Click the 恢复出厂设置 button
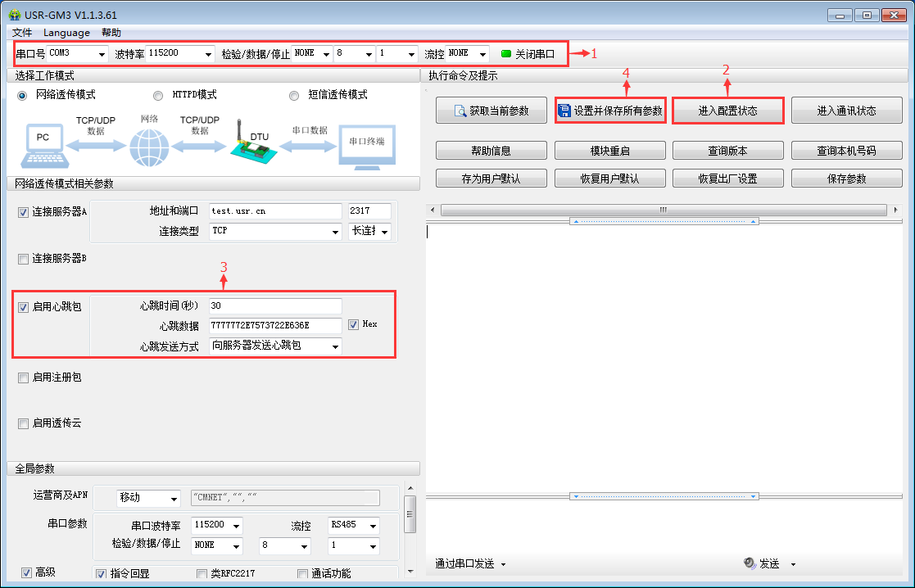Image resolution: width=915 pixels, height=588 pixels. tap(728, 178)
